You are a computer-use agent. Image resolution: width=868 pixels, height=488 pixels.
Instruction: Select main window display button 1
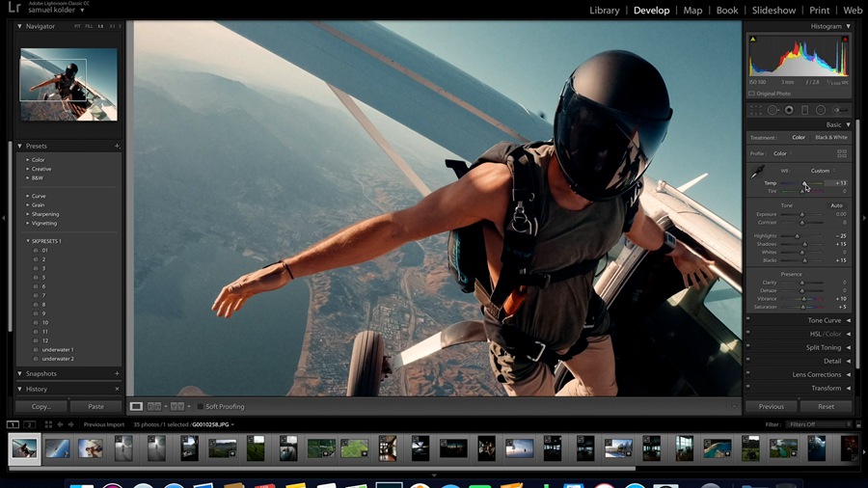pyautogui.click(x=13, y=424)
